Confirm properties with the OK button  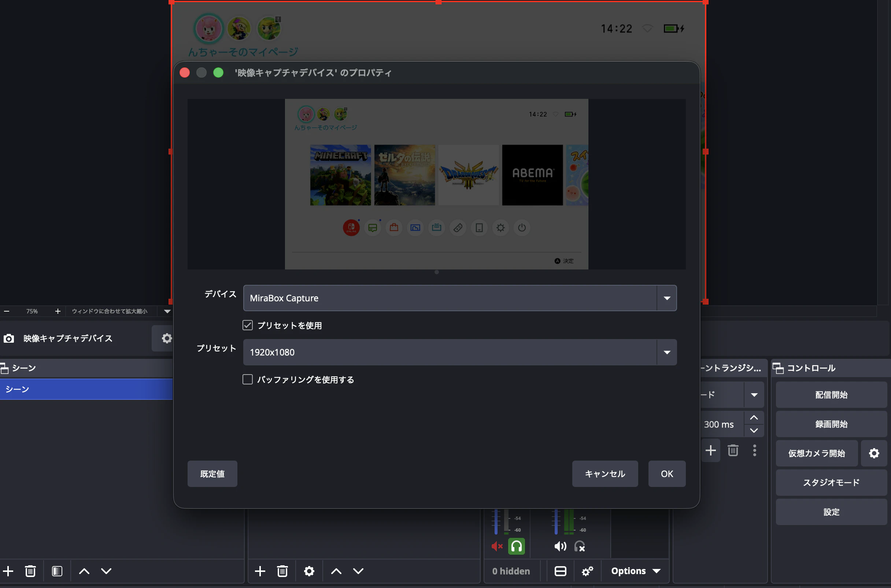click(x=667, y=474)
